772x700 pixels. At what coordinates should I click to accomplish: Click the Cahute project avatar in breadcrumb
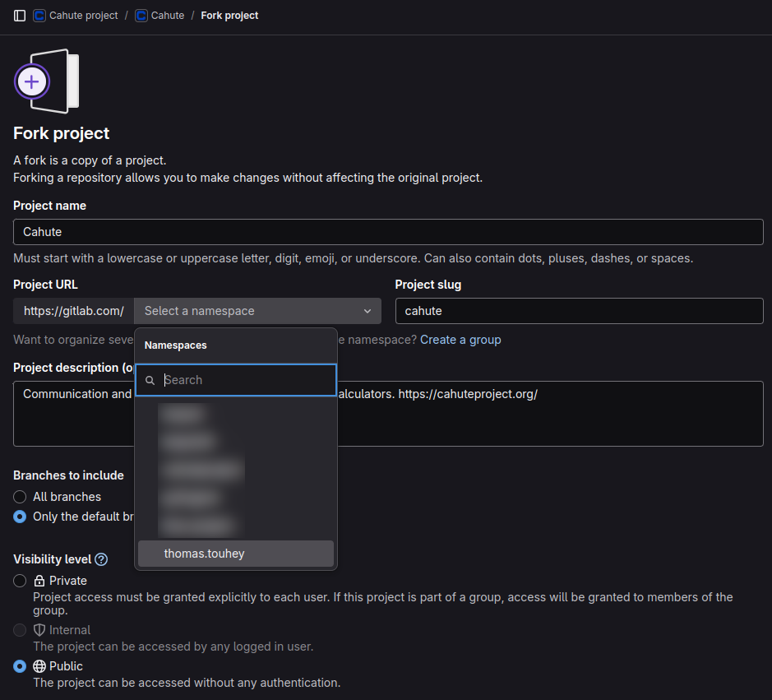[x=39, y=16]
